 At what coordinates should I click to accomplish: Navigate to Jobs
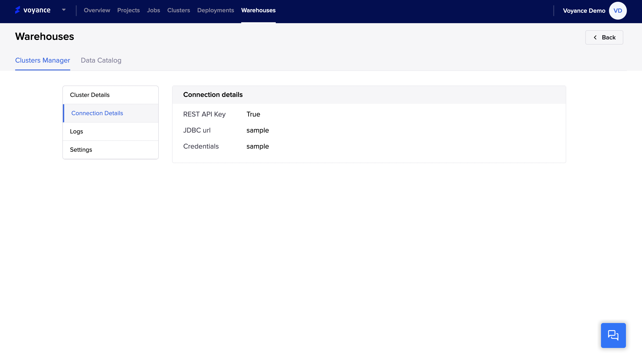click(x=153, y=10)
